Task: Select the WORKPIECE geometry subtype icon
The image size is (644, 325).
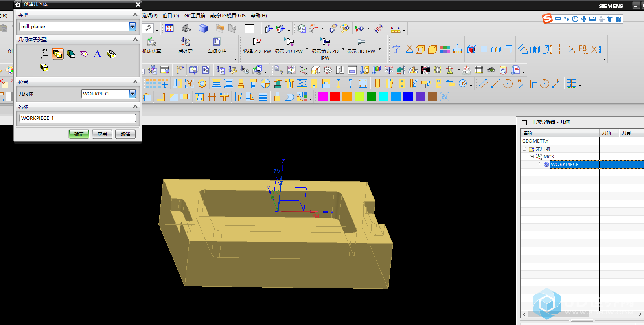Action: (x=58, y=54)
